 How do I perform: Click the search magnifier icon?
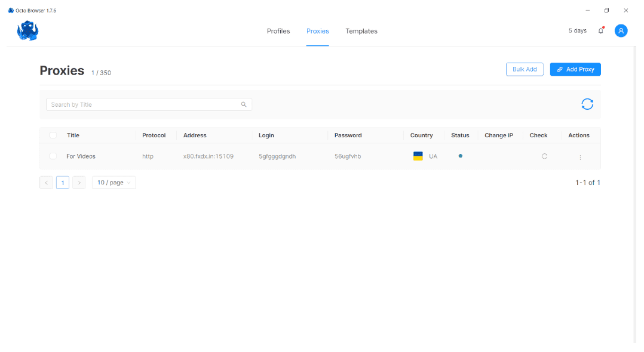(244, 104)
